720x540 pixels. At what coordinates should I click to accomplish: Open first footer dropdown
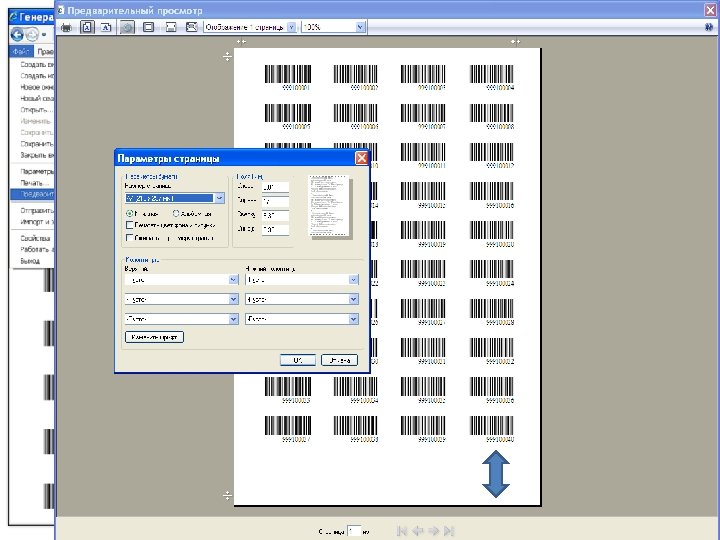pyautogui.click(x=353, y=280)
